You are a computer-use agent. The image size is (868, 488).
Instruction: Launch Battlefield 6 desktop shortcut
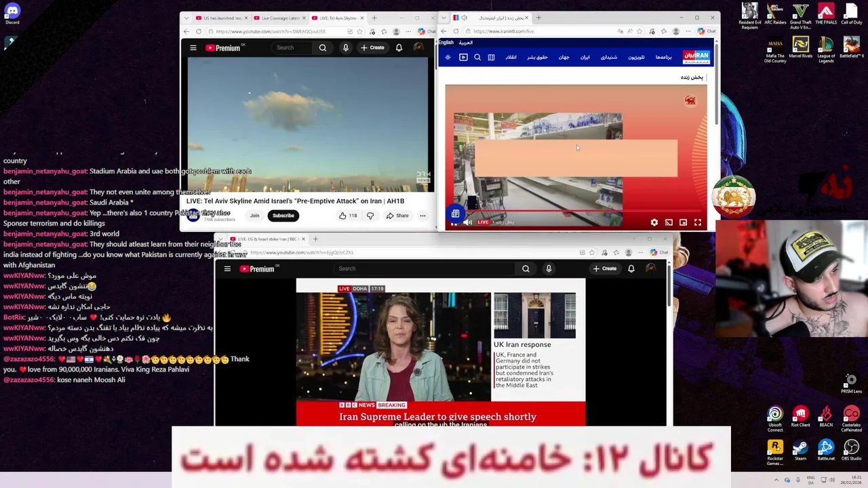(x=851, y=47)
